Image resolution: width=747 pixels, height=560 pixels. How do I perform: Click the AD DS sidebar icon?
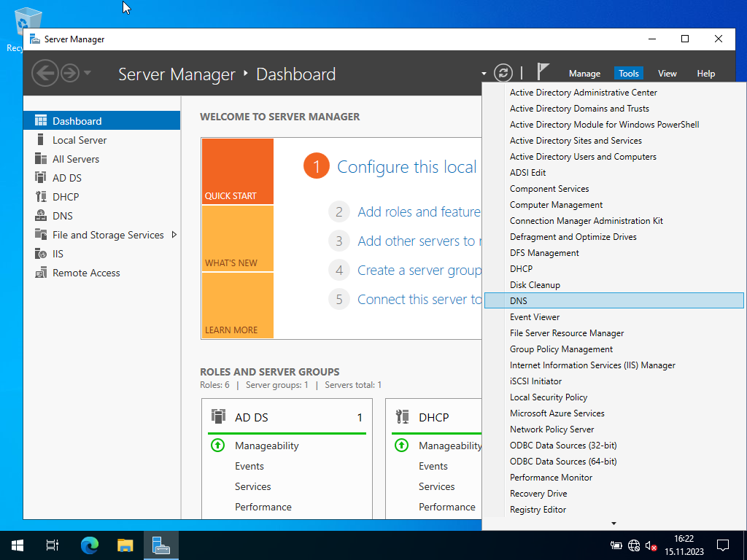point(41,178)
